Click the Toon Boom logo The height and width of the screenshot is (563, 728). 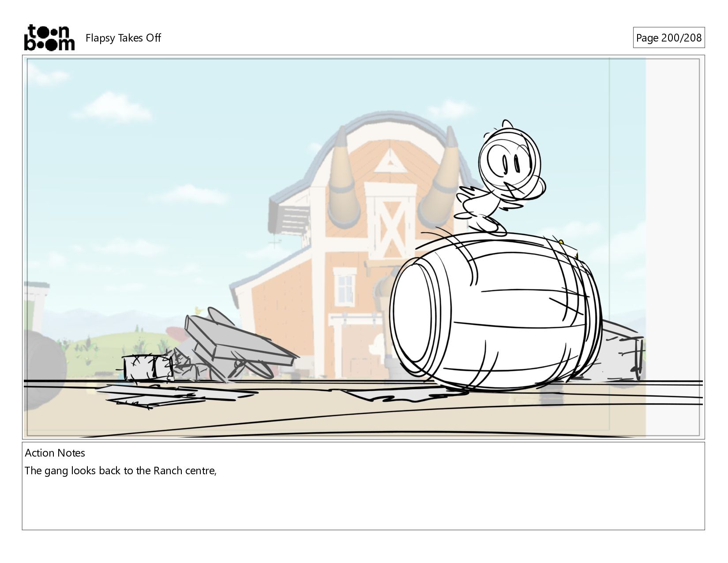pos(49,38)
